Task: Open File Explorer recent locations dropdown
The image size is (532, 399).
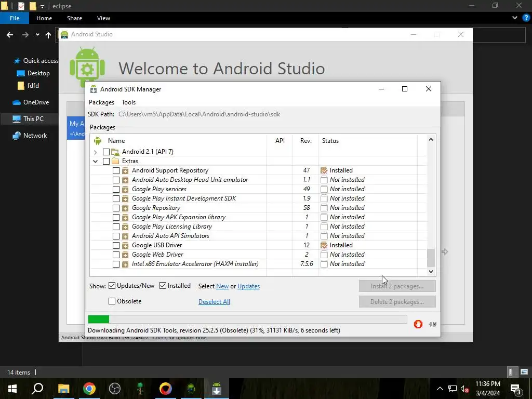Action: 37,35
